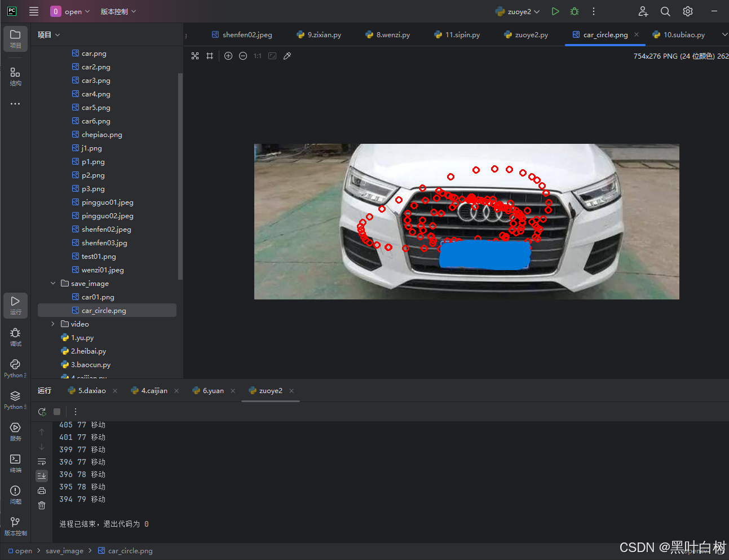Show more tool windows ellipsis
The width and height of the screenshot is (729, 560).
pos(15,104)
